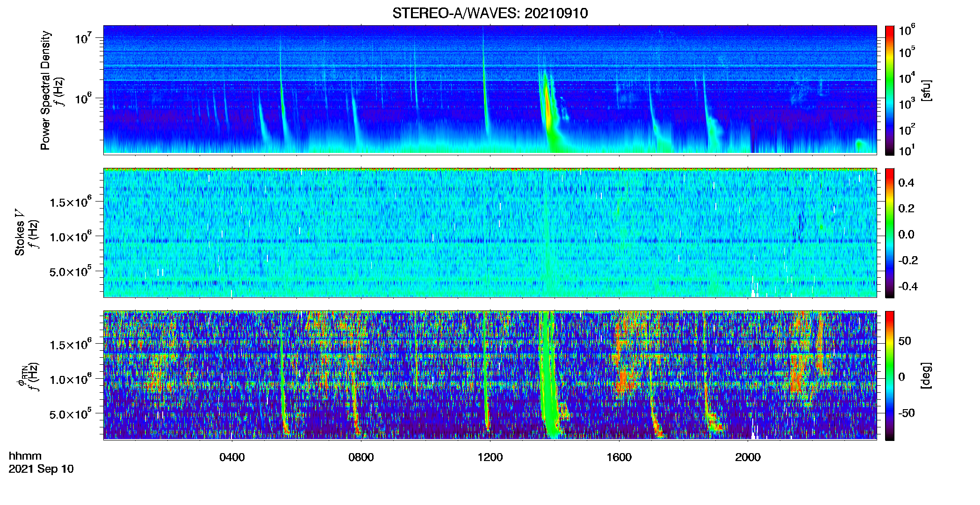Viewport: 980px width, 505px height.
Task: Click the Stokes V axis label
Action: (20, 232)
